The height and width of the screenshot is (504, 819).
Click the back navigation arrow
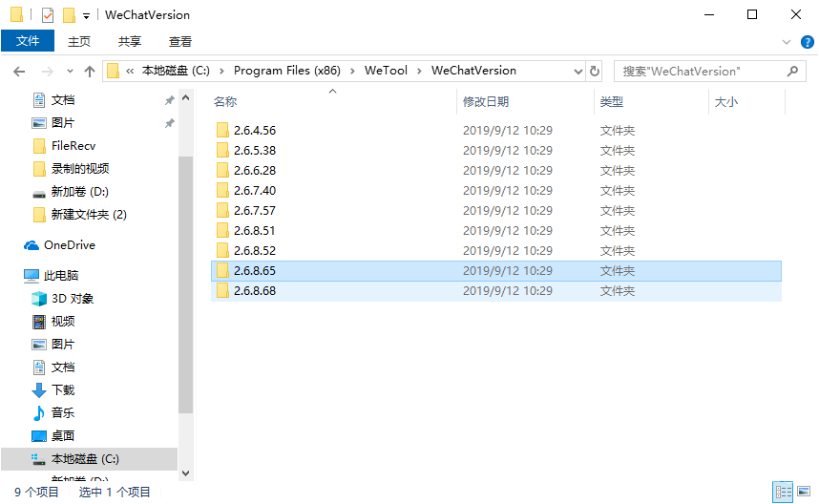(x=19, y=72)
